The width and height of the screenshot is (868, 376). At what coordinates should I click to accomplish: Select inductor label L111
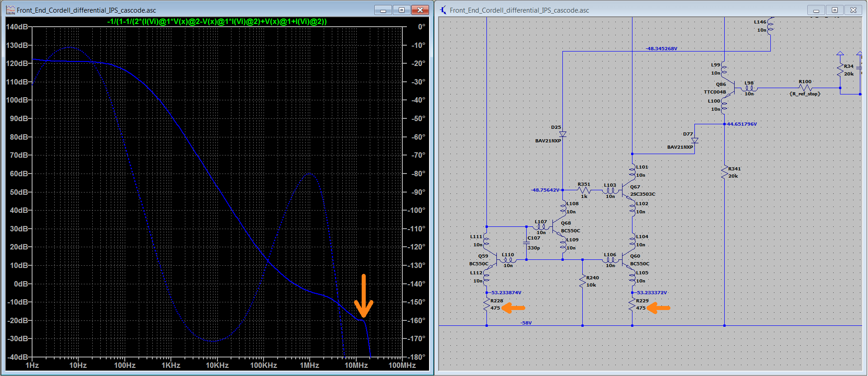point(476,236)
